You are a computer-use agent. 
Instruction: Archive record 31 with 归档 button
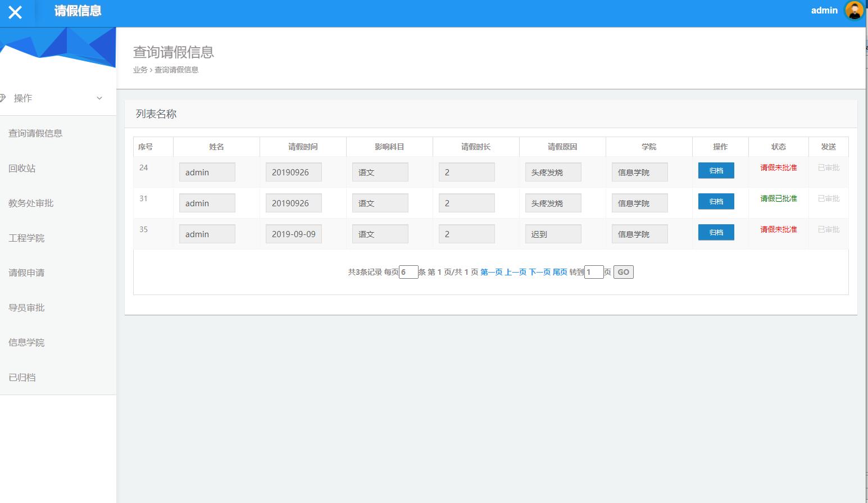pos(716,201)
